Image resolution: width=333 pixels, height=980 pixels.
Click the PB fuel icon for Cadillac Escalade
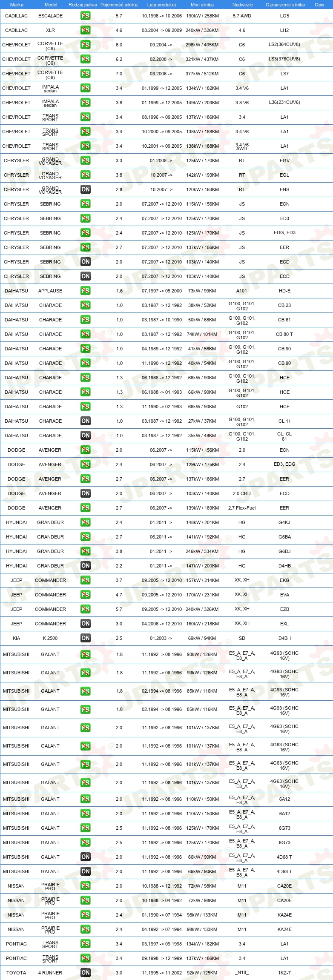[85, 16]
